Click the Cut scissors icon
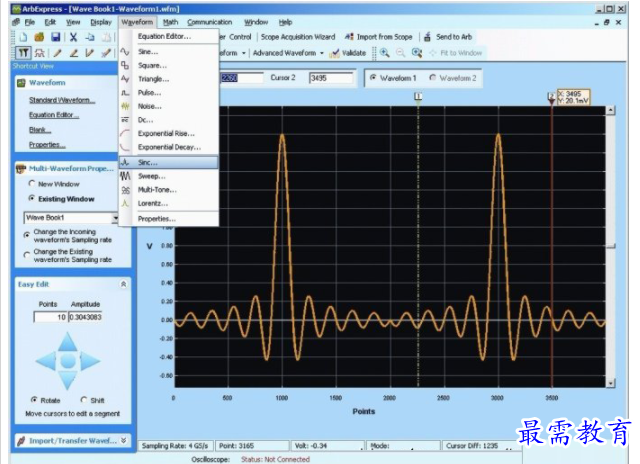The width and height of the screenshot is (640, 464). coord(73,37)
